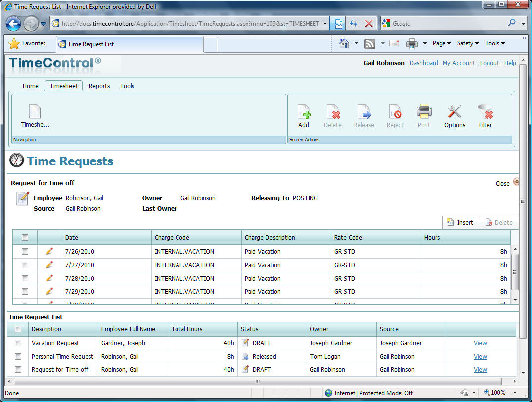Open the TimeControl Tools tab
This screenshot has width=532, height=402.
point(127,86)
